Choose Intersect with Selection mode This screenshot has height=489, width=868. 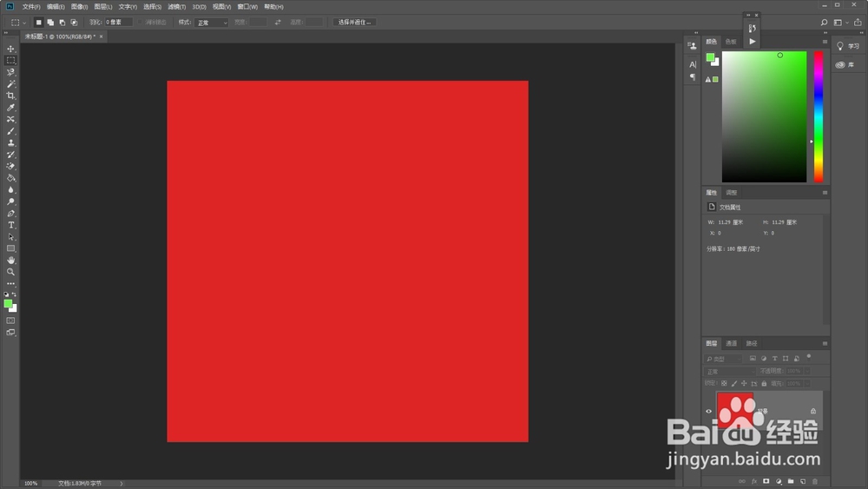pos(74,23)
